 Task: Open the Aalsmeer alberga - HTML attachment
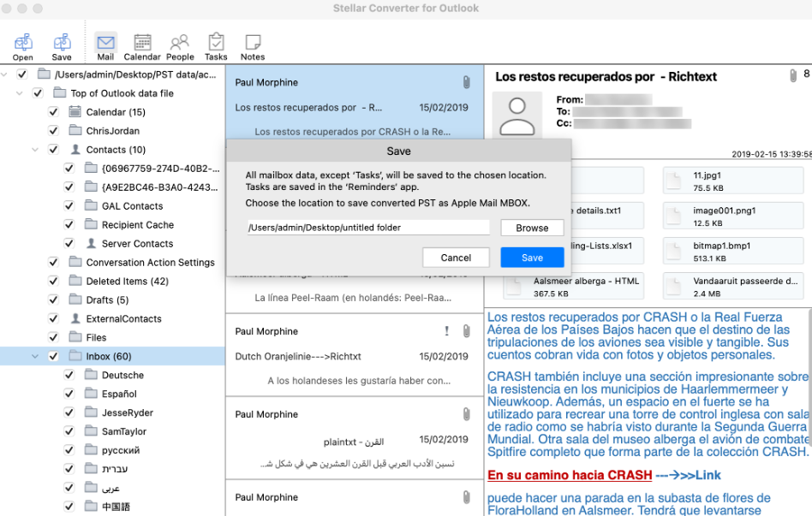pyautogui.click(x=574, y=286)
